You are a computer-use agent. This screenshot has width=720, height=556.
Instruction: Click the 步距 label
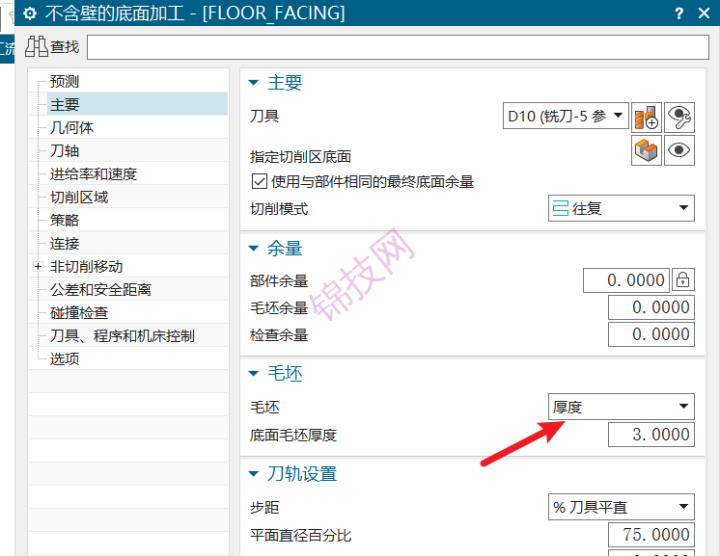[x=264, y=507]
